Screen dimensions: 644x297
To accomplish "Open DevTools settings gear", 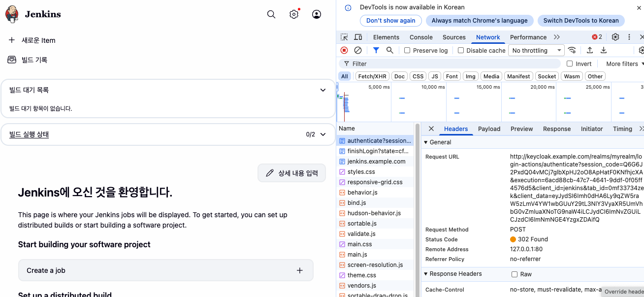I will click(x=615, y=37).
